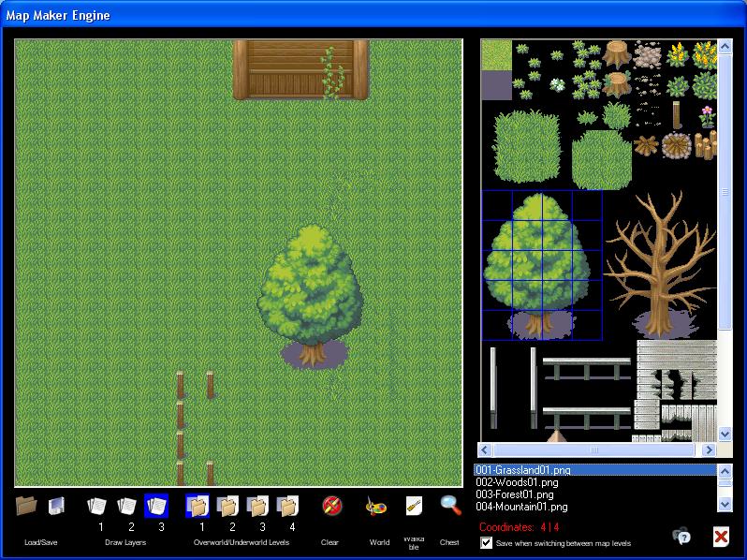Click the red X exit icon
The image size is (747, 560).
[x=721, y=537]
